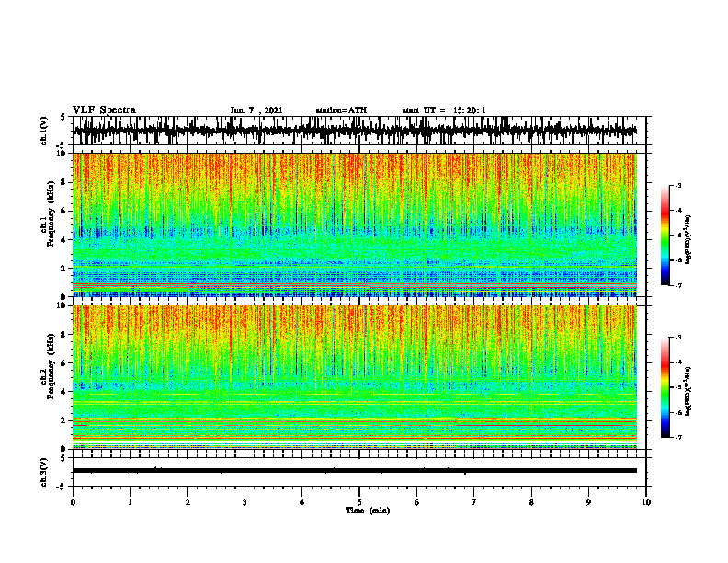Click the "Time (min)" axis title
The height and width of the screenshot is (563, 728).
368,511
